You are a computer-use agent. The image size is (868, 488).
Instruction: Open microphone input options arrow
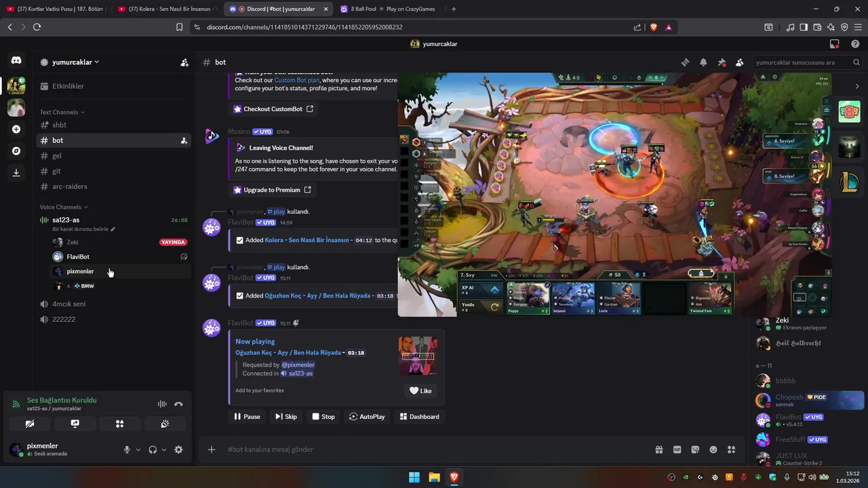coord(138,449)
